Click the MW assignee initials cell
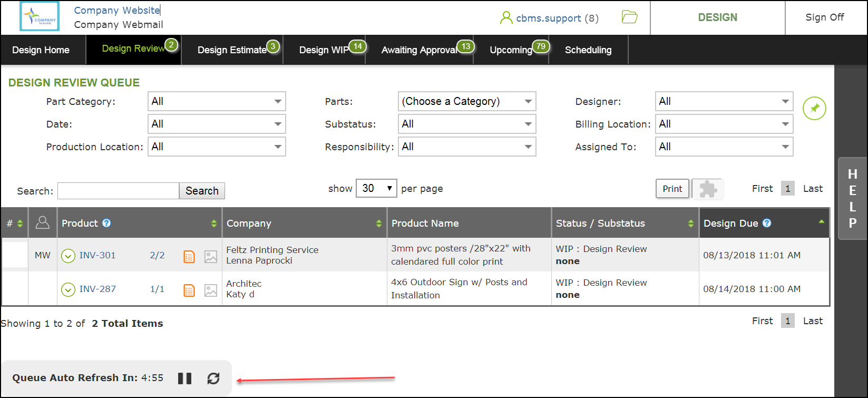 [43, 255]
